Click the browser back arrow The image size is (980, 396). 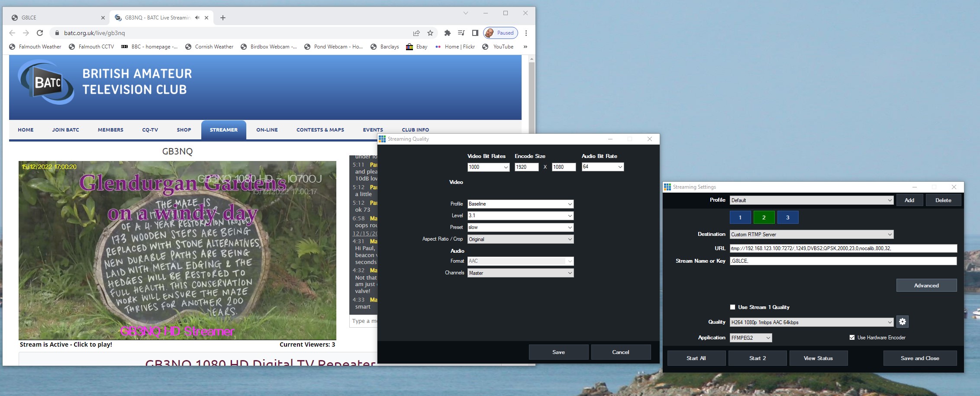(12, 33)
